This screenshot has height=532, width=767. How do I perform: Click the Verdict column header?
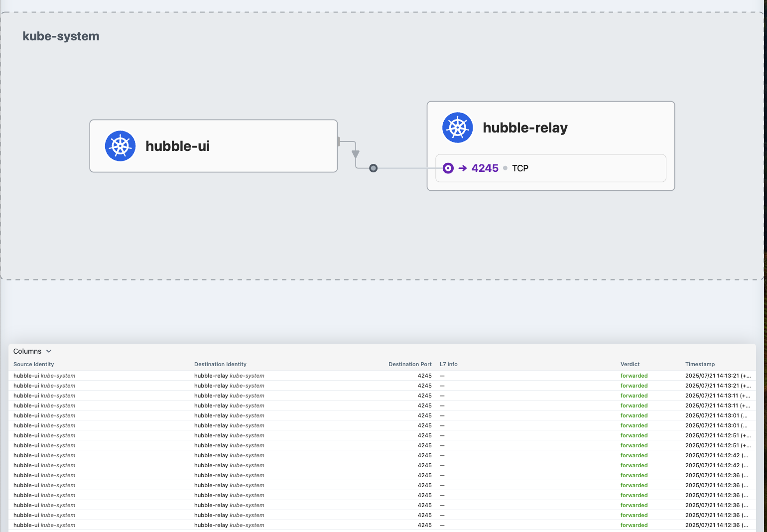(630, 364)
